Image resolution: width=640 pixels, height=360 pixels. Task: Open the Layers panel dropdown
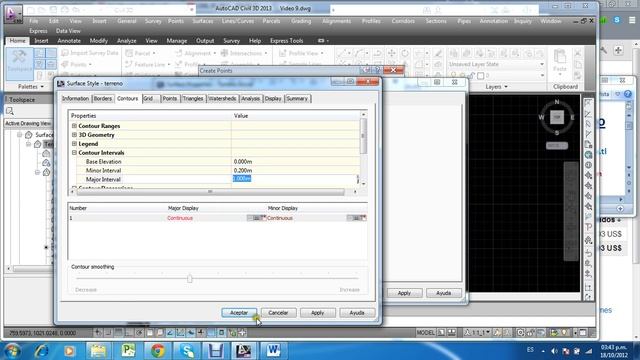[x=496, y=87]
